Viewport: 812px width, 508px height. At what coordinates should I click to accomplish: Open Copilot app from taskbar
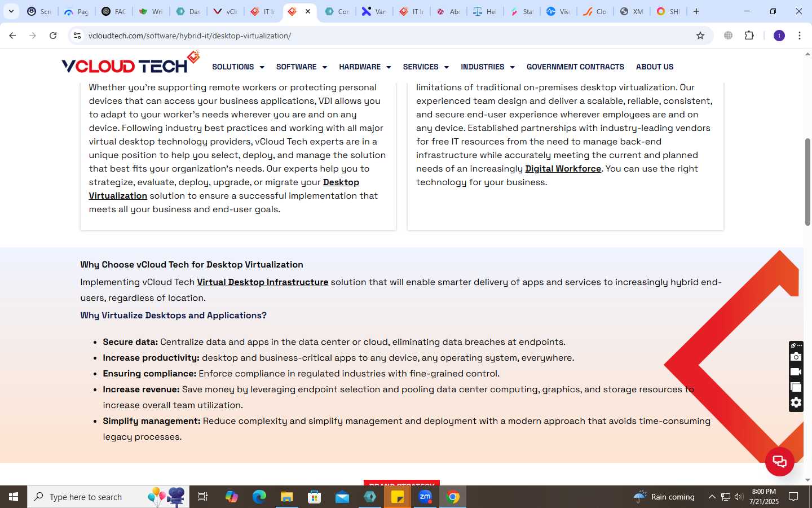pyautogui.click(x=232, y=497)
